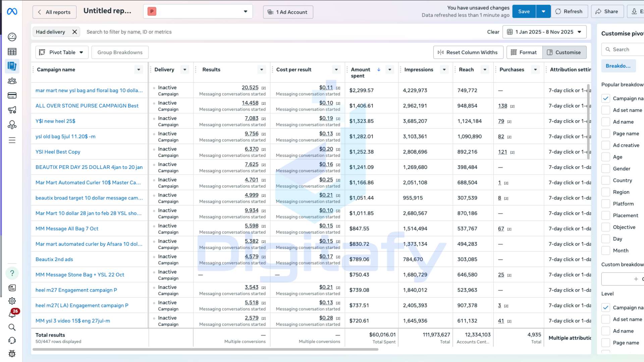Image resolution: width=644 pixels, height=362 pixels.
Task: Open notifications bell with 26 badge
Action: (x=13, y=313)
